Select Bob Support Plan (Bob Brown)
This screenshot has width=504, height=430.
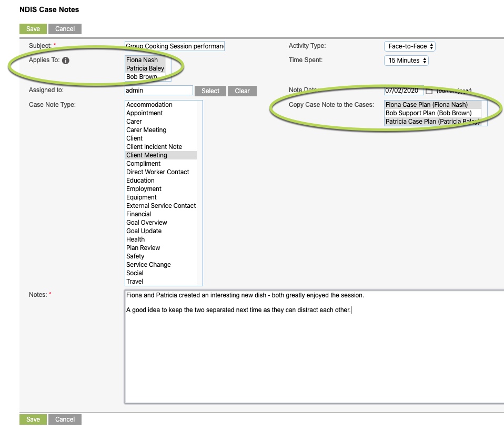pyautogui.click(x=433, y=113)
